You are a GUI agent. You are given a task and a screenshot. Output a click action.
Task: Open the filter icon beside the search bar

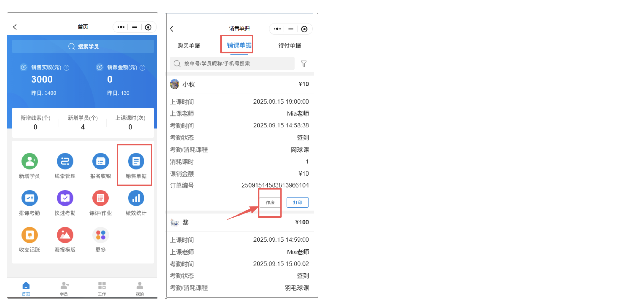(304, 63)
